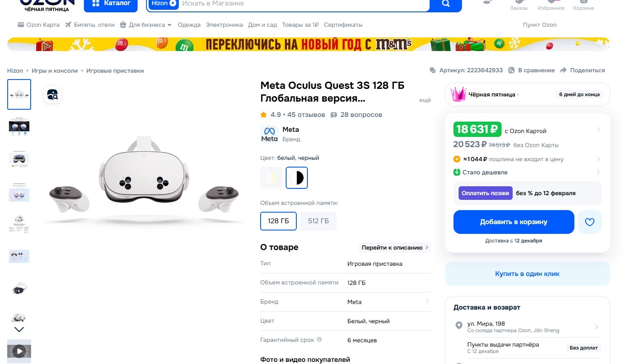Choose the white-black color swatch
637x364 pixels.
coord(296,178)
